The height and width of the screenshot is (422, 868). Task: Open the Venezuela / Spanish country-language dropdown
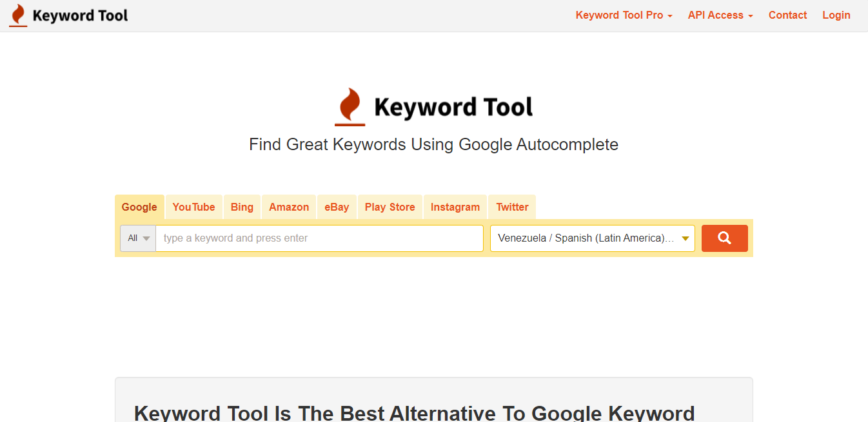pyautogui.click(x=593, y=238)
